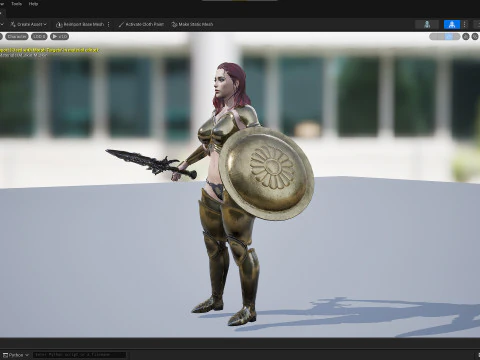Open the Help menu
This screenshot has width=480, height=360.
point(33,4)
